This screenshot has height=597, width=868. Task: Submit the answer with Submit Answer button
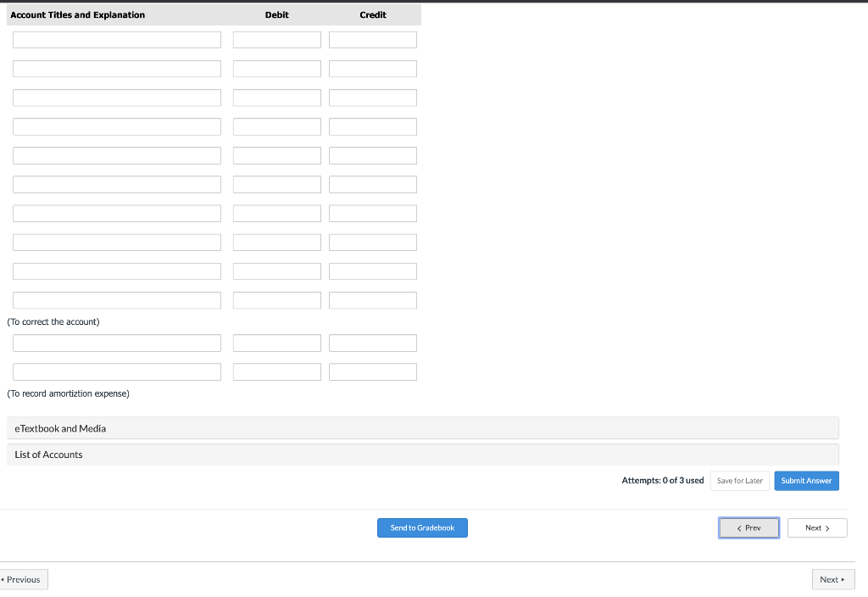point(807,481)
